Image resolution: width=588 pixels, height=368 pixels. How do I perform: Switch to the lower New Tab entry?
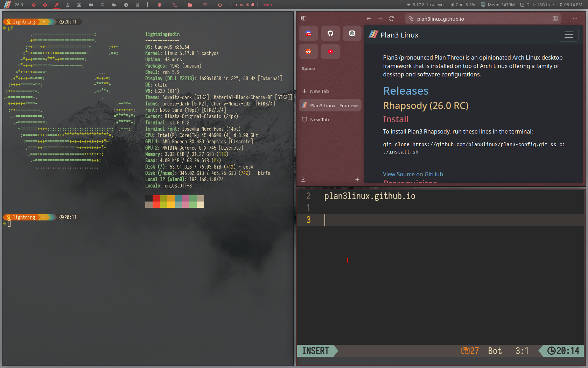pos(319,120)
